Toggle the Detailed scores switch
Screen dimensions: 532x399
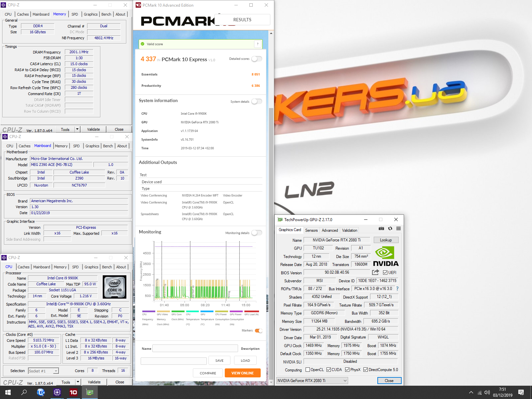coord(257,59)
